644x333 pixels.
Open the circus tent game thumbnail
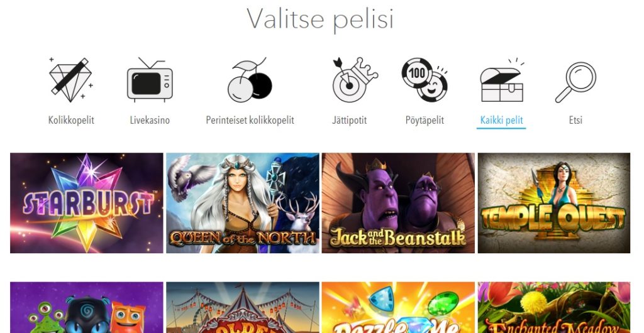242,308
